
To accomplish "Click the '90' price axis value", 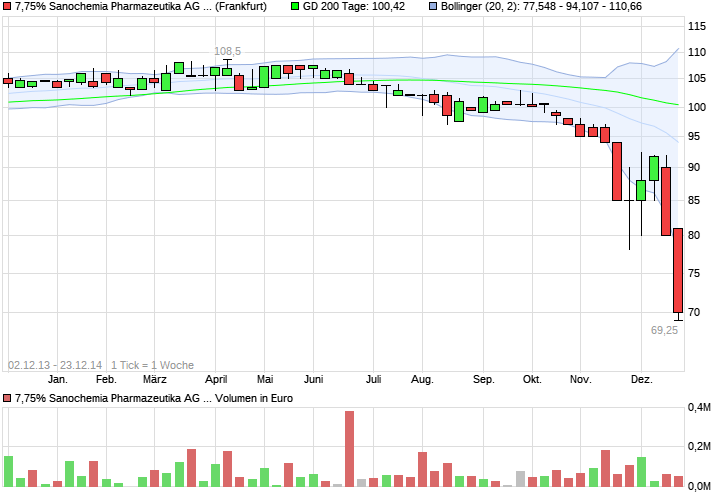I will 694,168.
